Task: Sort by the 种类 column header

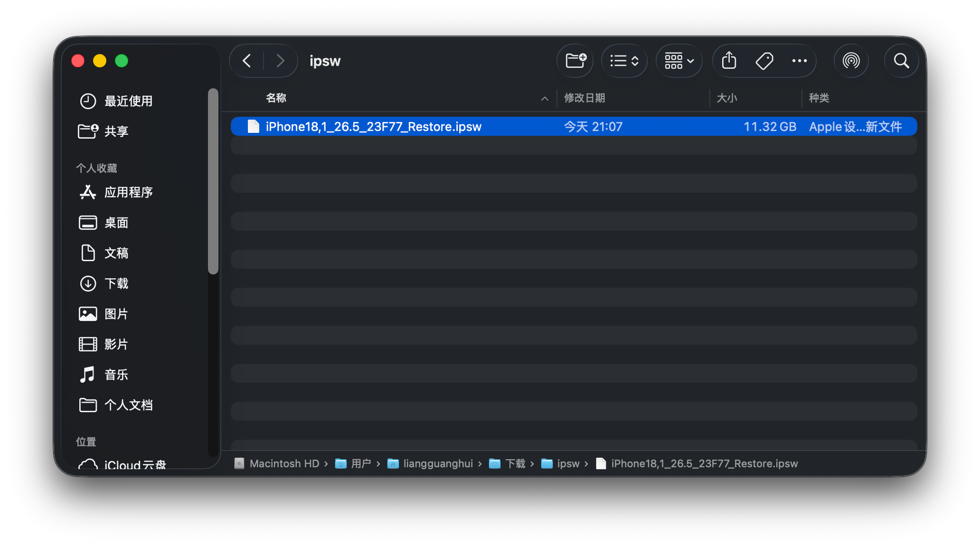Action: [819, 98]
